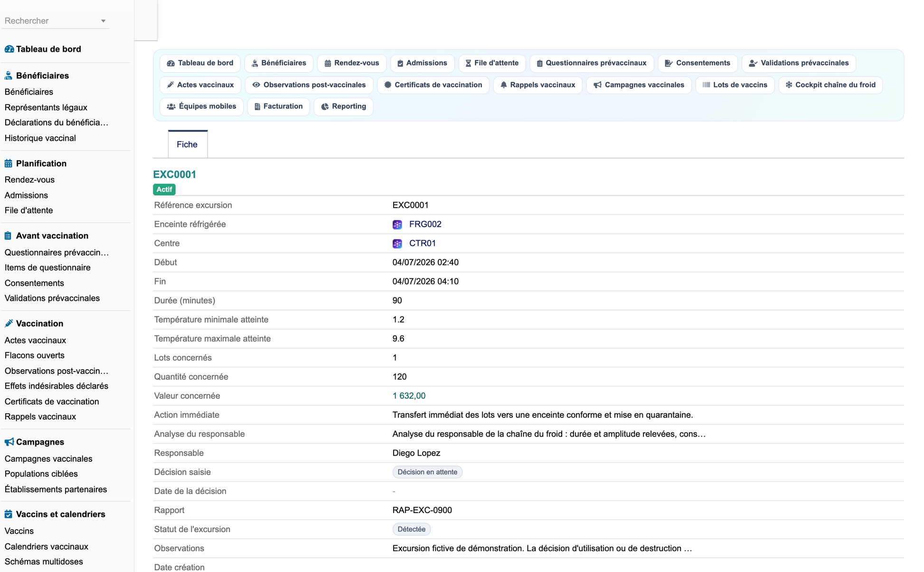Viewport: 924px width, 572px height.
Task: Open the Équipes mobiles shortcut chip
Action: (201, 106)
